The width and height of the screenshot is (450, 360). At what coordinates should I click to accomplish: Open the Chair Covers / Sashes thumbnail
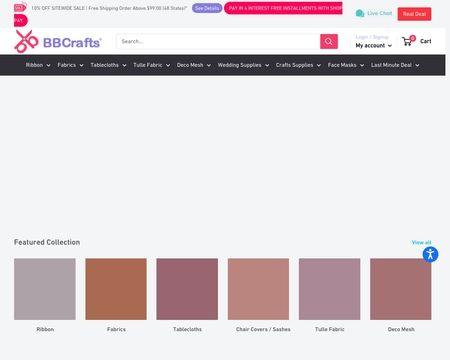pyautogui.click(x=258, y=289)
